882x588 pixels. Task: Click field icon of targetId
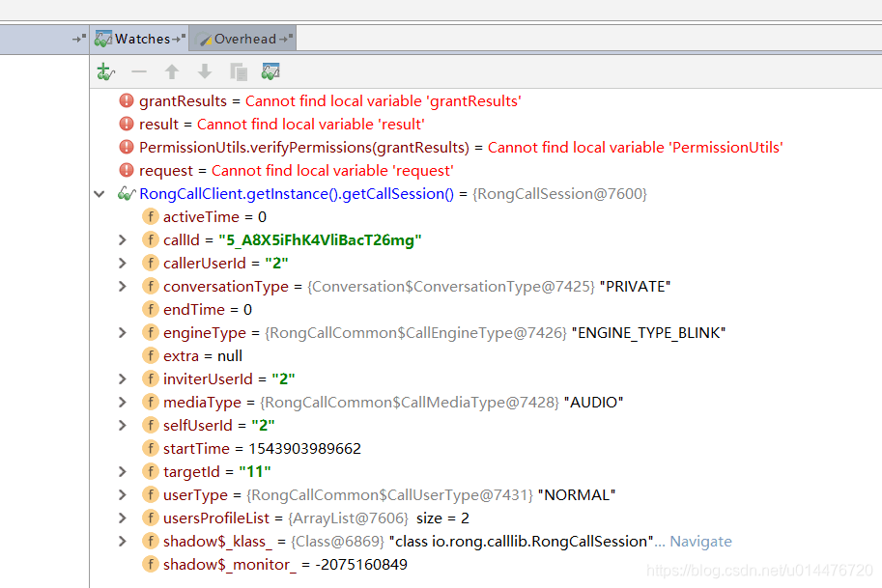click(150, 471)
